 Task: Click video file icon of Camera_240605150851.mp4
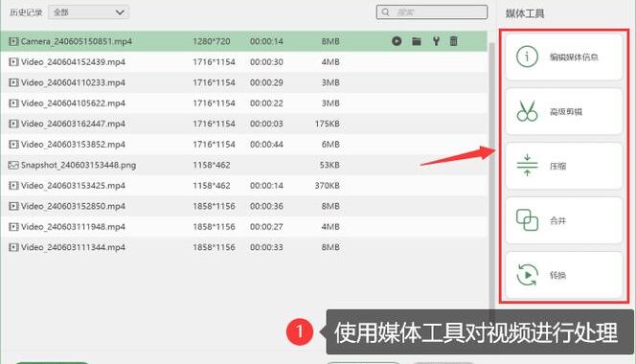13,41
